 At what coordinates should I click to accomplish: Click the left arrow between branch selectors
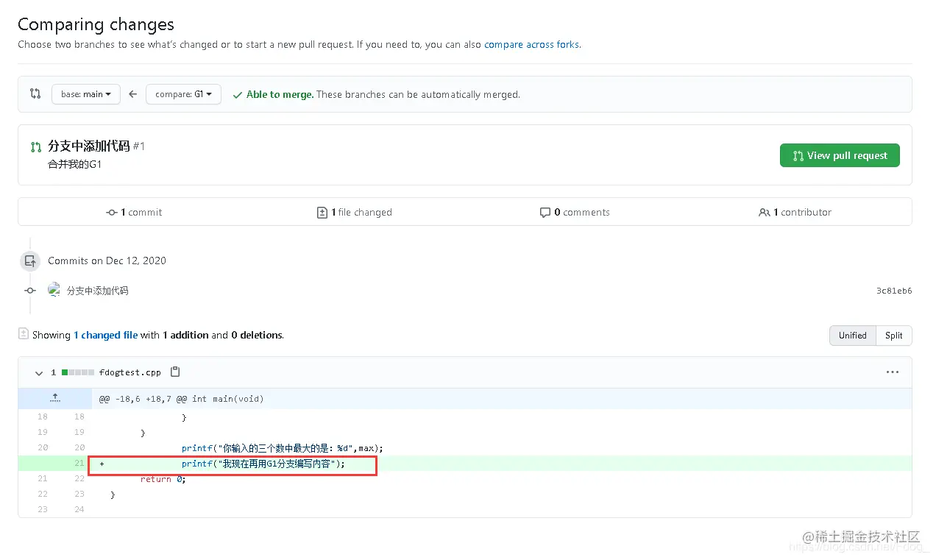tap(133, 94)
